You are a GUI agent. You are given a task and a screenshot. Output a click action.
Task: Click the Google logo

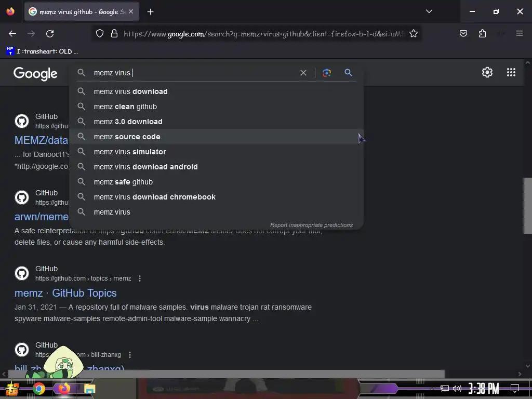[x=36, y=73]
